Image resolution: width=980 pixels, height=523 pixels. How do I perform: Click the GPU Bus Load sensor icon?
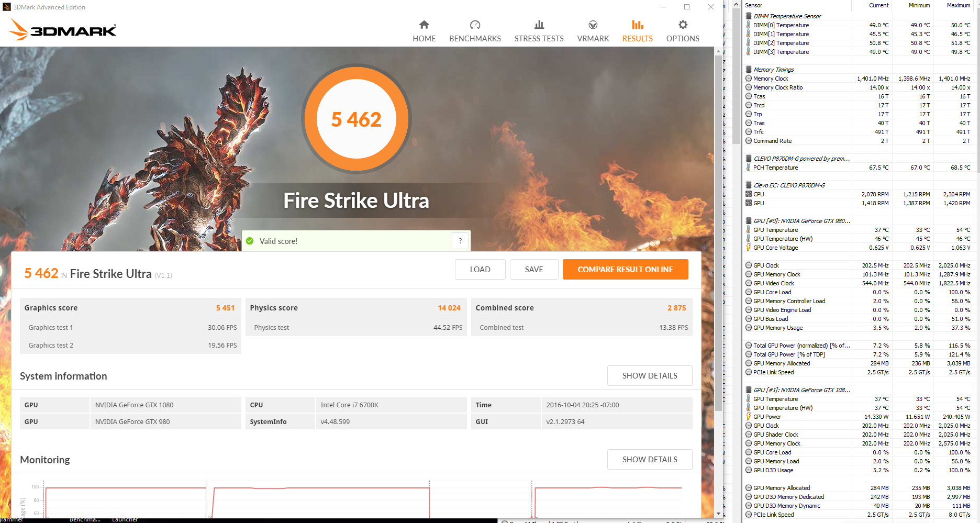click(x=749, y=319)
